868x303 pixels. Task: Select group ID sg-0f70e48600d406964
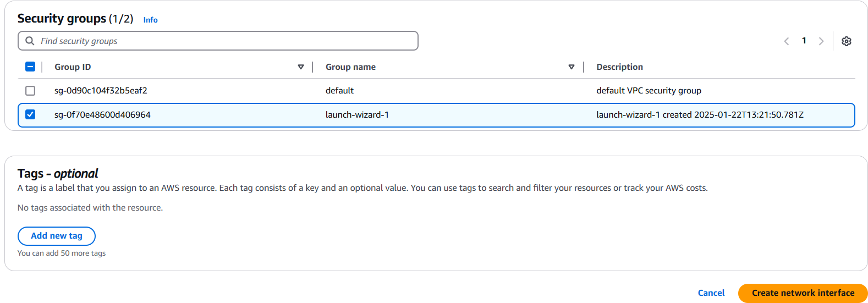tap(102, 115)
